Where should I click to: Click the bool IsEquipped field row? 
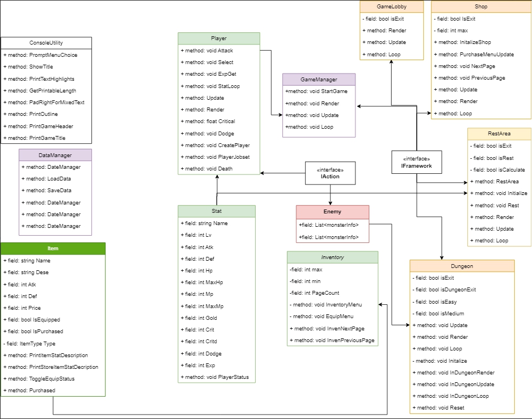coord(53,320)
